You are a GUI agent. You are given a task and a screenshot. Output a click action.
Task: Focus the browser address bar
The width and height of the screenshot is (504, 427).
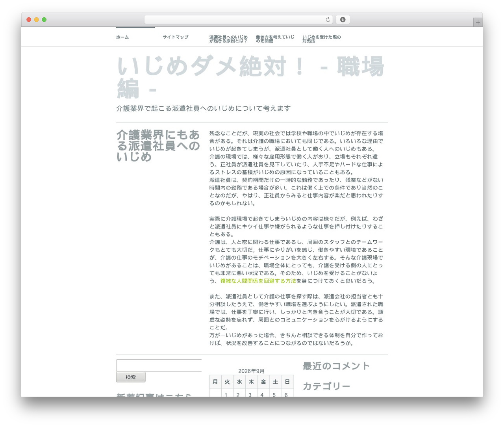(x=238, y=20)
